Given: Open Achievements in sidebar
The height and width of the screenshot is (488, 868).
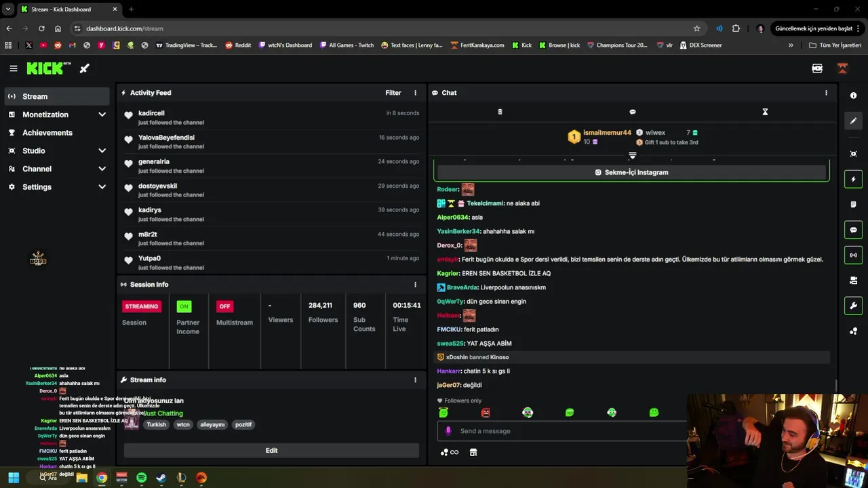Looking at the screenshot, I should click(x=57, y=133).
